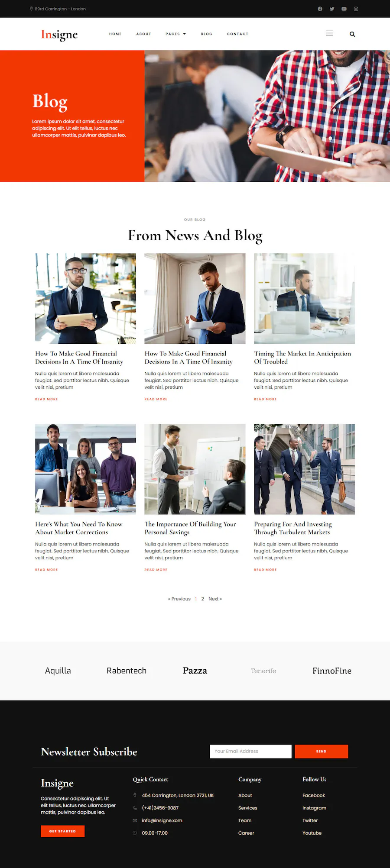Click the Send newsletter button

click(321, 751)
